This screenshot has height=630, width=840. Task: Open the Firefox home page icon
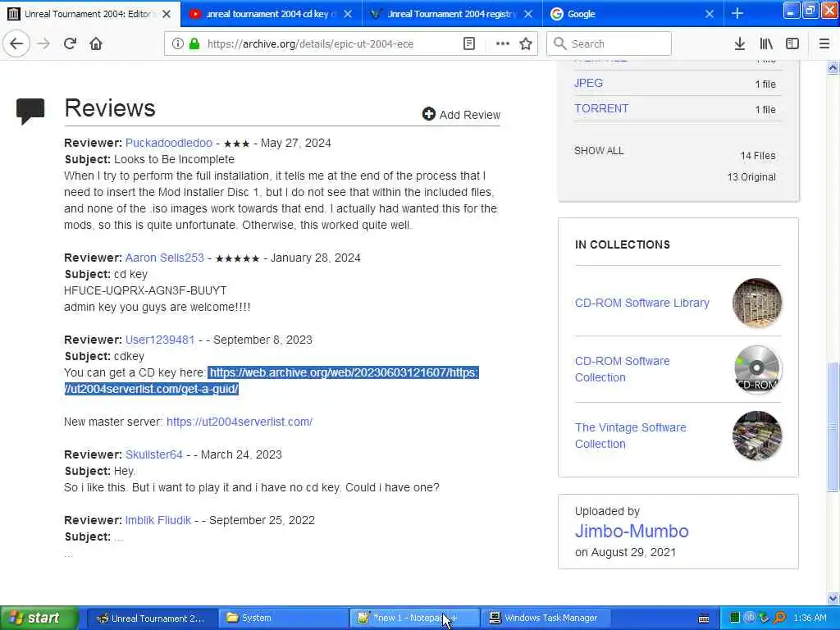coord(96,43)
